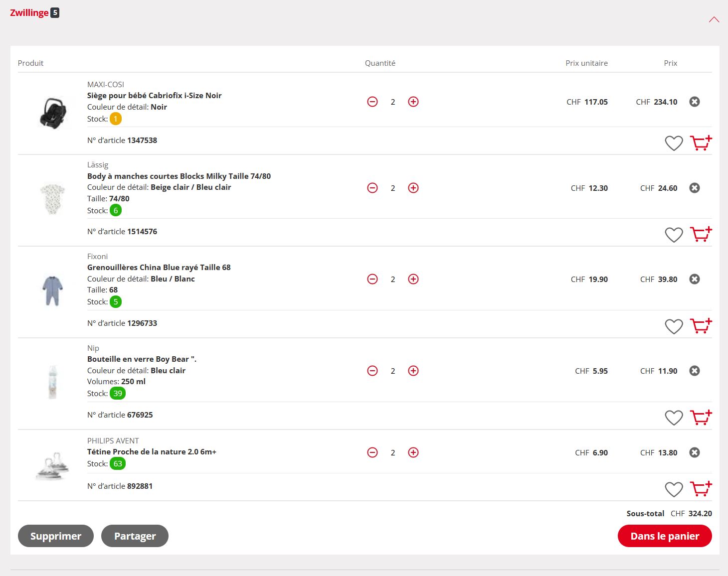Add Maxi-Cosi article 1347538 to favorites
This screenshot has width=728, height=576.
(x=674, y=144)
